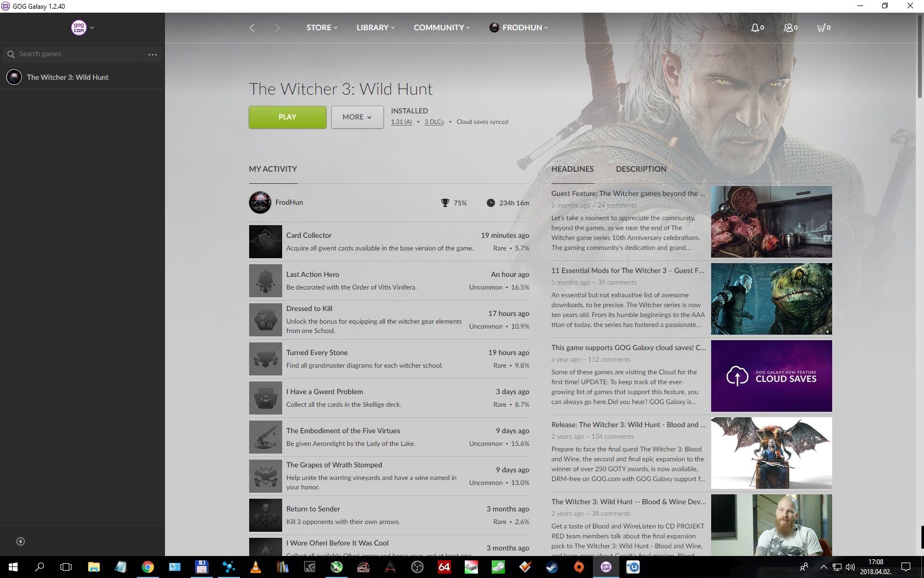Open Release Blood and Wine headline

(x=628, y=425)
